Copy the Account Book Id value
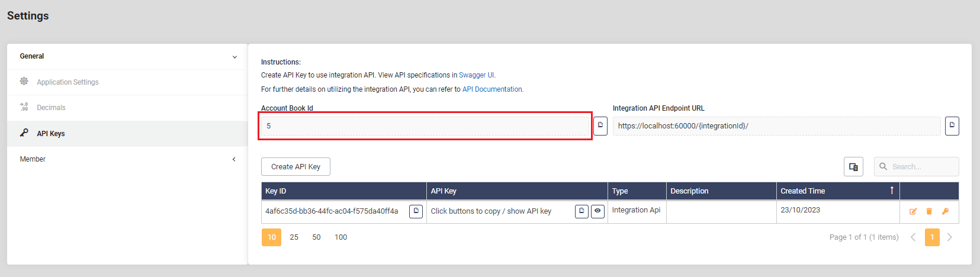The height and width of the screenshot is (277, 980). tap(600, 125)
